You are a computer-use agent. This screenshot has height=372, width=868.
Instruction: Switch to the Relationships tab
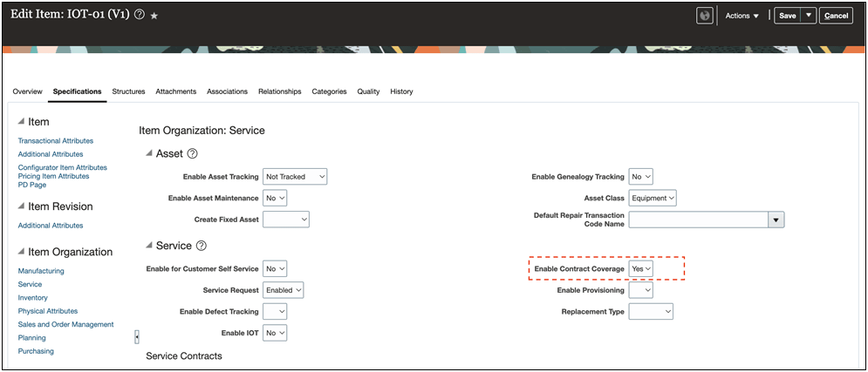[279, 91]
